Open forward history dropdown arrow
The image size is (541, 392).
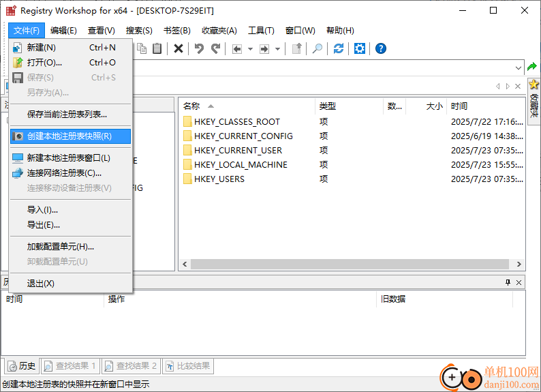tap(278, 49)
